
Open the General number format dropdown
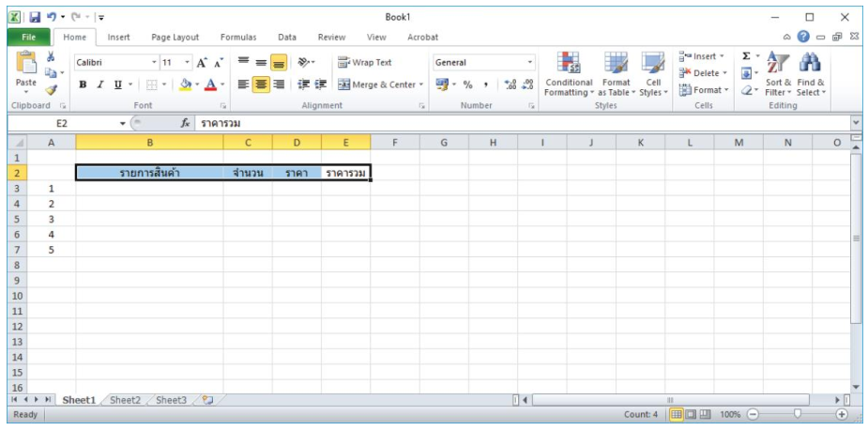click(530, 63)
